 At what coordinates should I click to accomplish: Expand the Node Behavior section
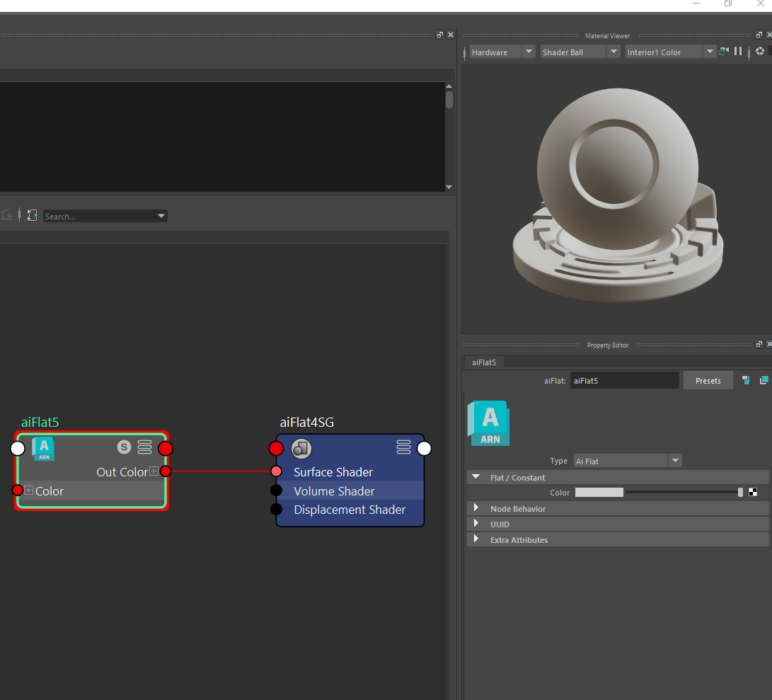[476, 508]
